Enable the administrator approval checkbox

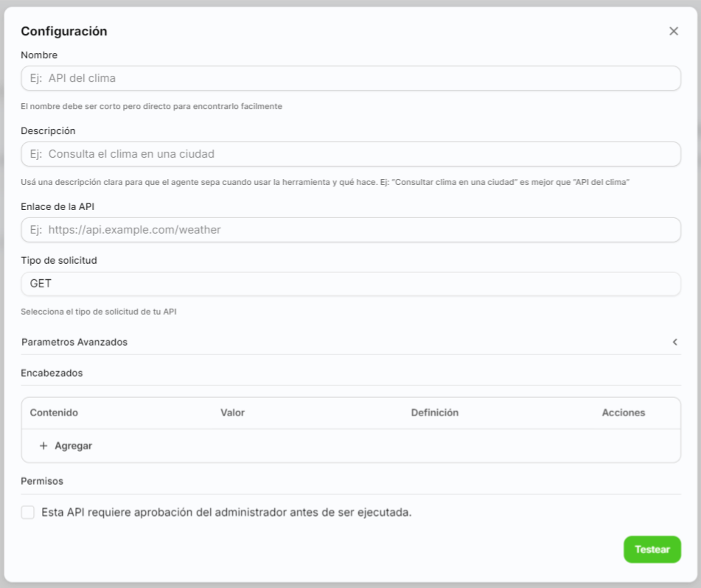(x=28, y=512)
